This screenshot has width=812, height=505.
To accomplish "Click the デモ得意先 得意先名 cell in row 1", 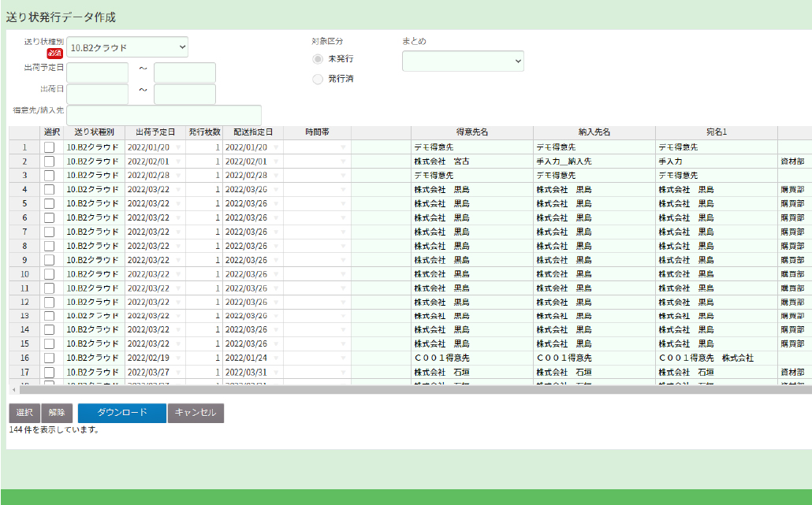I will (472, 147).
